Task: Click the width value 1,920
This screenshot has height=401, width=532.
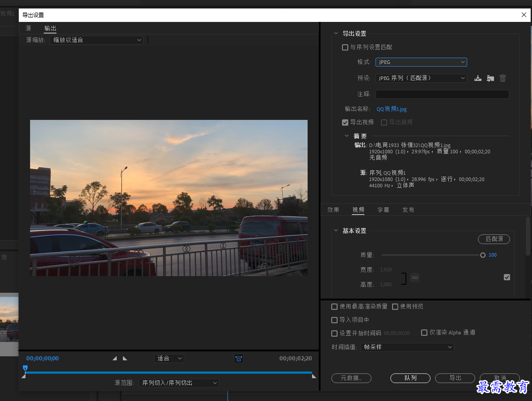Action: pyautogui.click(x=386, y=270)
